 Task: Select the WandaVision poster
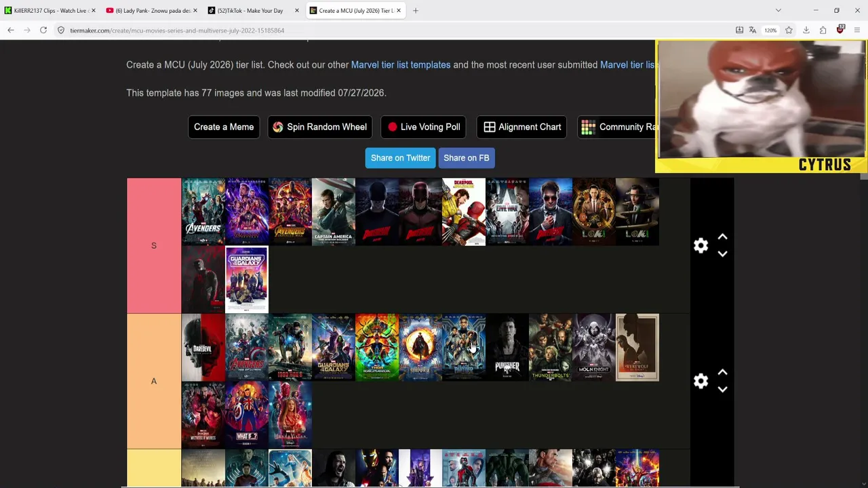pos(290,415)
